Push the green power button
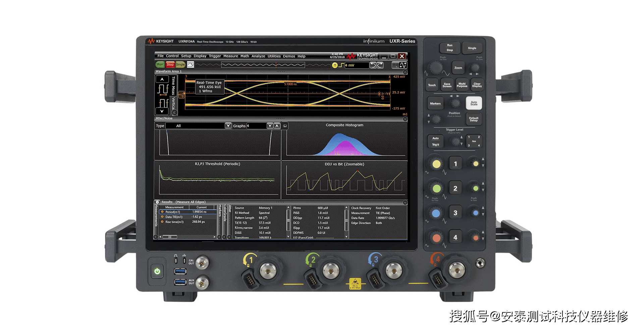This screenshot has width=644, height=330. pyautogui.click(x=157, y=271)
